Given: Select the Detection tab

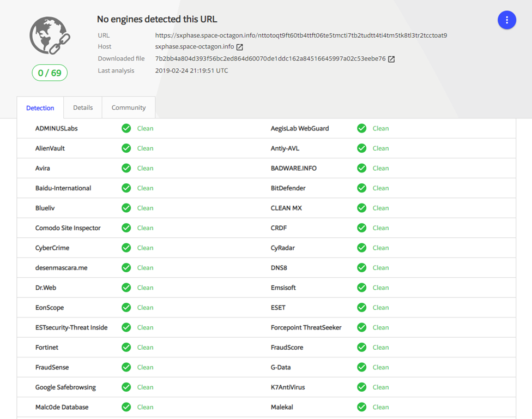Looking at the screenshot, I should coord(40,108).
